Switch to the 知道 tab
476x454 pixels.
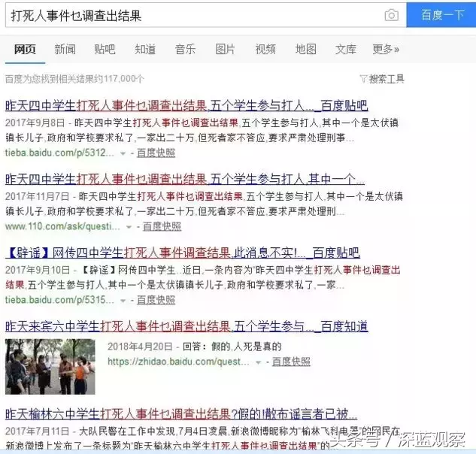[145, 49]
